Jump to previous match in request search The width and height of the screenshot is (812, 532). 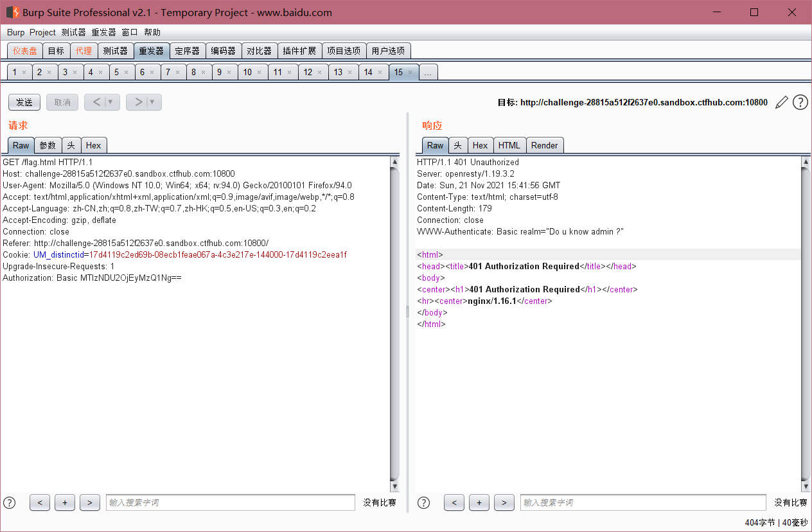(39, 502)
